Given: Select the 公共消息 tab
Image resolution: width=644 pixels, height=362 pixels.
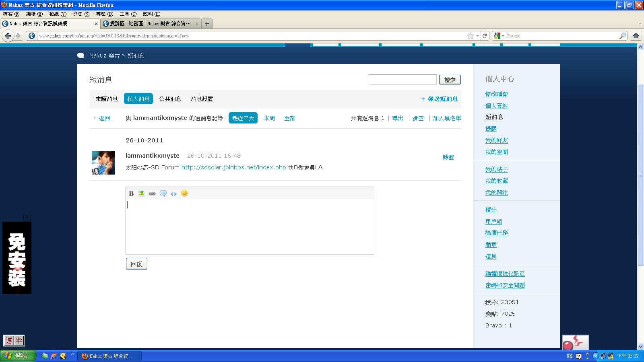Looking at the screenshot, I should coord(170,99).
